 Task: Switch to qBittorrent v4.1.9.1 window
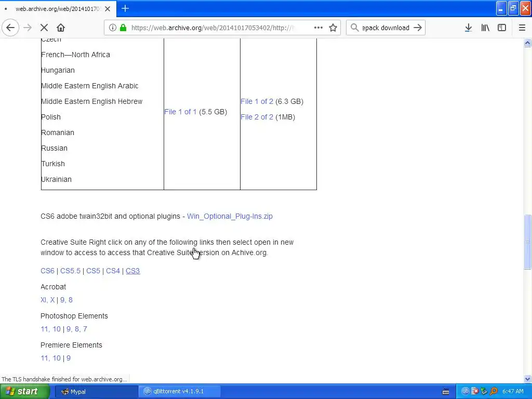coord(180,392)
